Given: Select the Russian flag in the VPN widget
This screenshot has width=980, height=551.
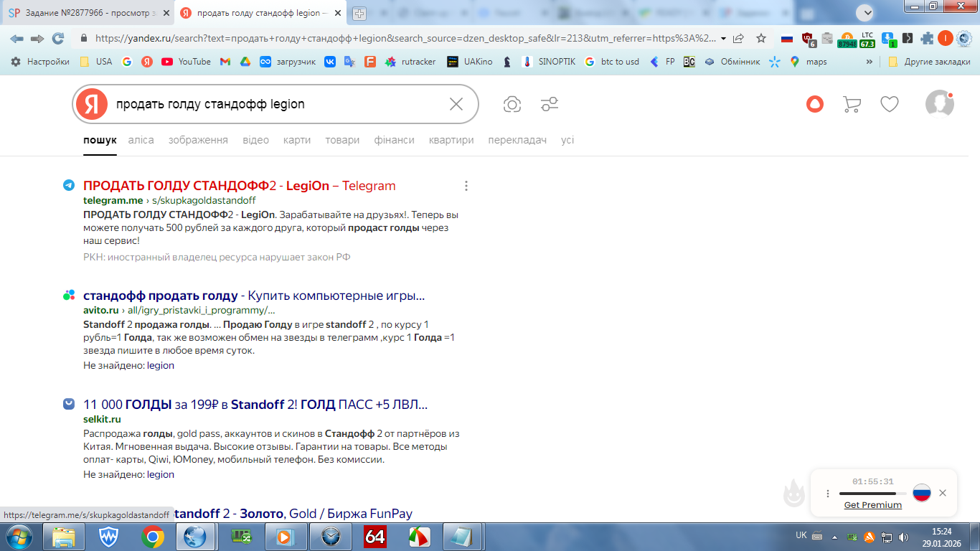Looking at the screenshot, I should (x=922, y=493).
